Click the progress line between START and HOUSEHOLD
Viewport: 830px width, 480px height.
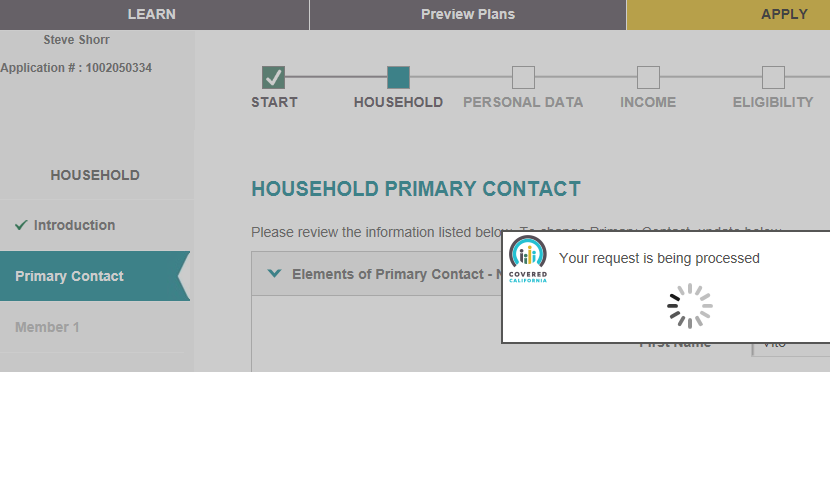(336, 77)
